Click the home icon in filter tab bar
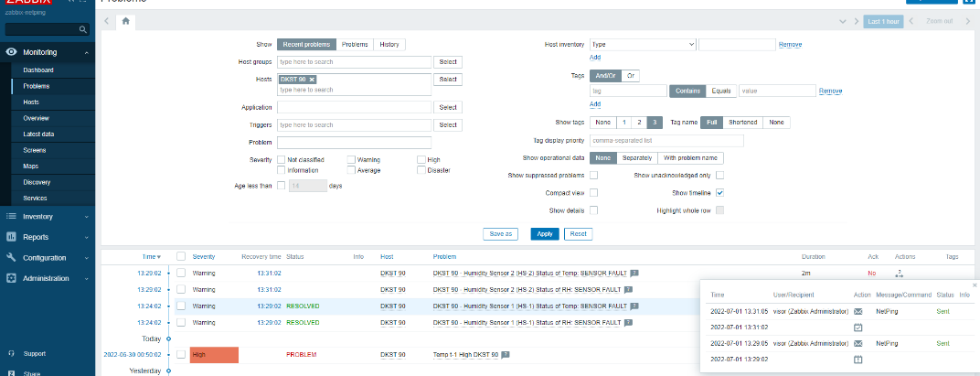 125,20
